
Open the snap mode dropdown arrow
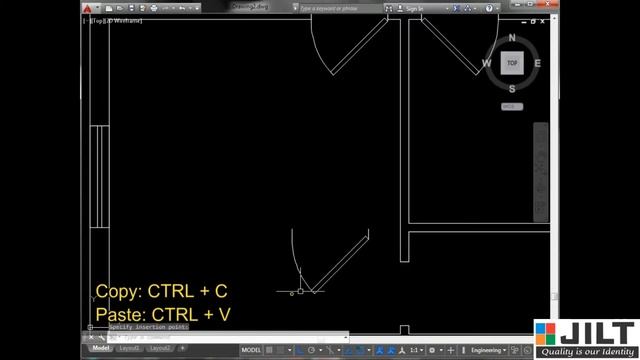tap(289, 350)
